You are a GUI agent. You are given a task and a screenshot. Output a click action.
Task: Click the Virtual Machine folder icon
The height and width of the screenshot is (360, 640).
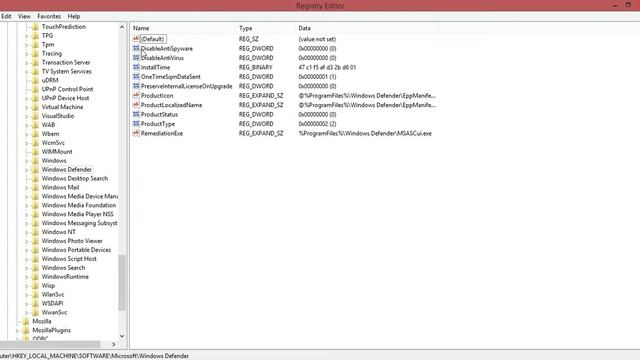(x=35, y=107)
